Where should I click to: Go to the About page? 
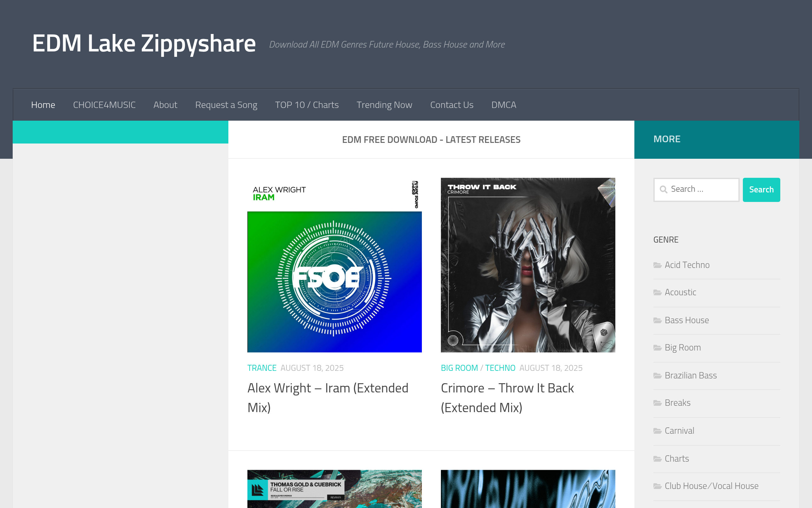pyautogui.click(x=166, y=105)
